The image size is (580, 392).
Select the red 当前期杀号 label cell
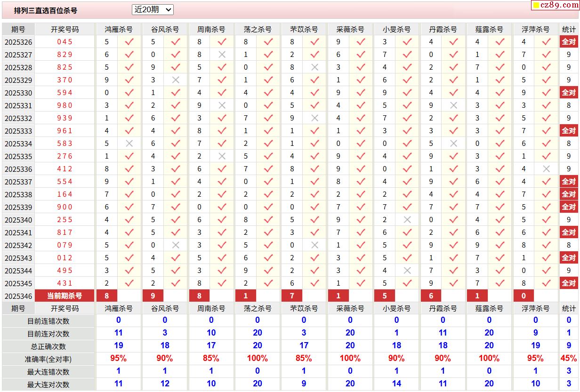tap(65, 296)
